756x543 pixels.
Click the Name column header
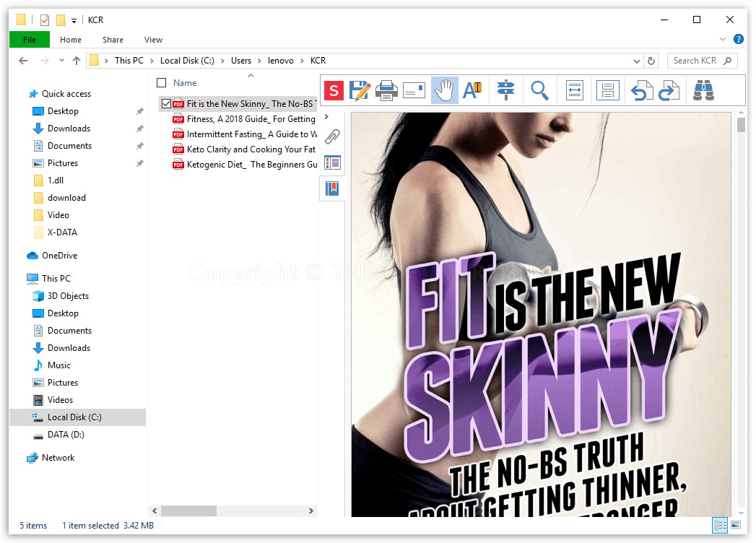tap(185, 83)
